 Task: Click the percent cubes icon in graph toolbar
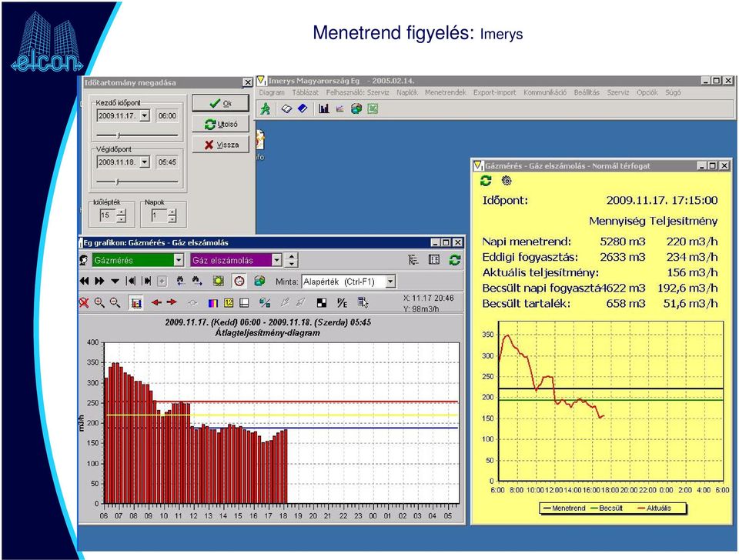coord(265,303)
